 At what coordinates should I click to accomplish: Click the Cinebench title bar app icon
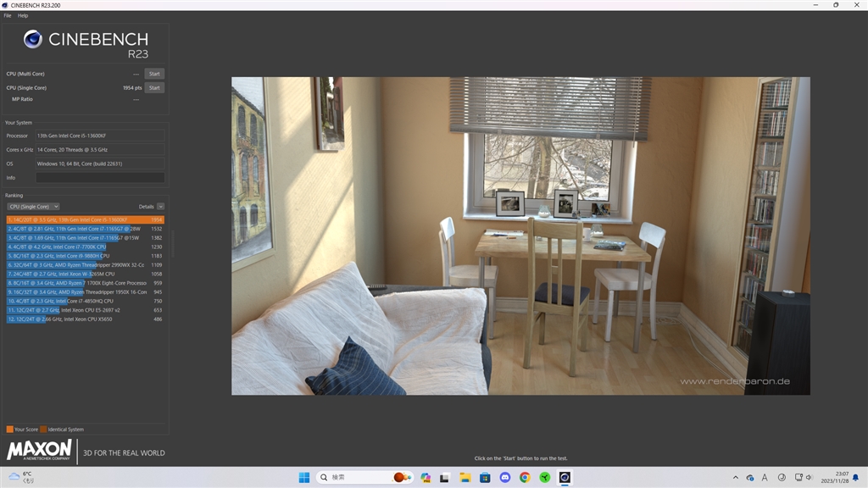pos(5,5)
